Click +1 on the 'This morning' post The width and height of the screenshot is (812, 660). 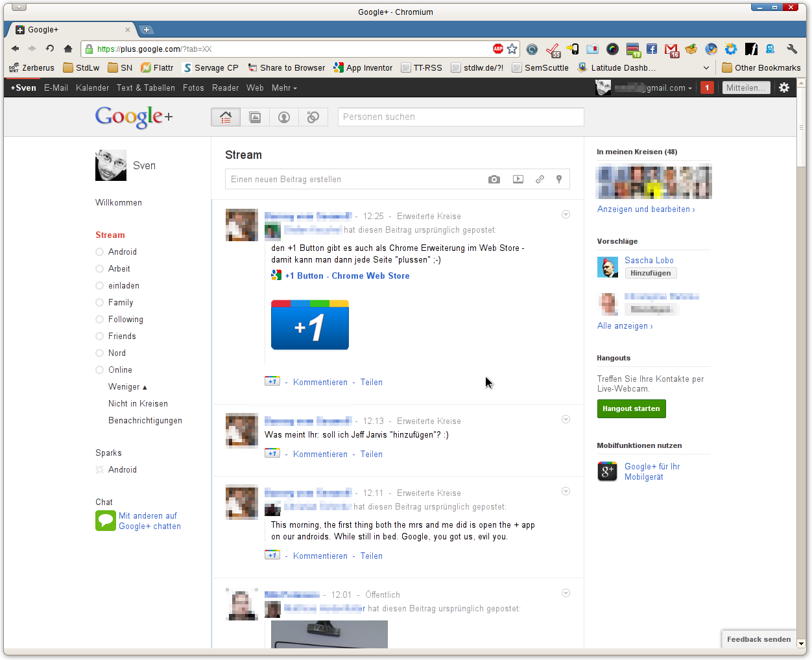tap(272, 555)
